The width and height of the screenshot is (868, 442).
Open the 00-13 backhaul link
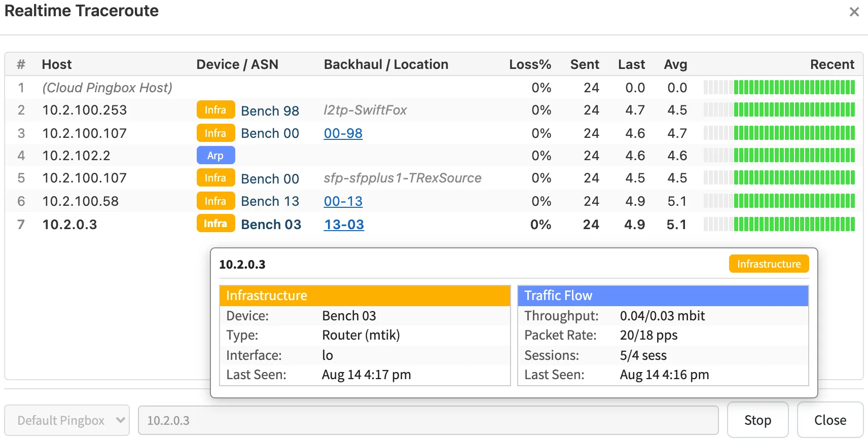[343, 201]
